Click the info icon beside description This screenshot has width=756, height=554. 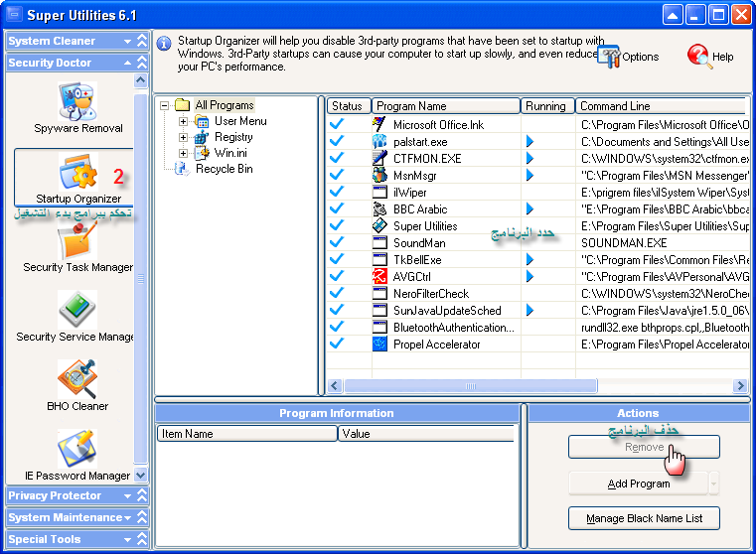[164, 44]
